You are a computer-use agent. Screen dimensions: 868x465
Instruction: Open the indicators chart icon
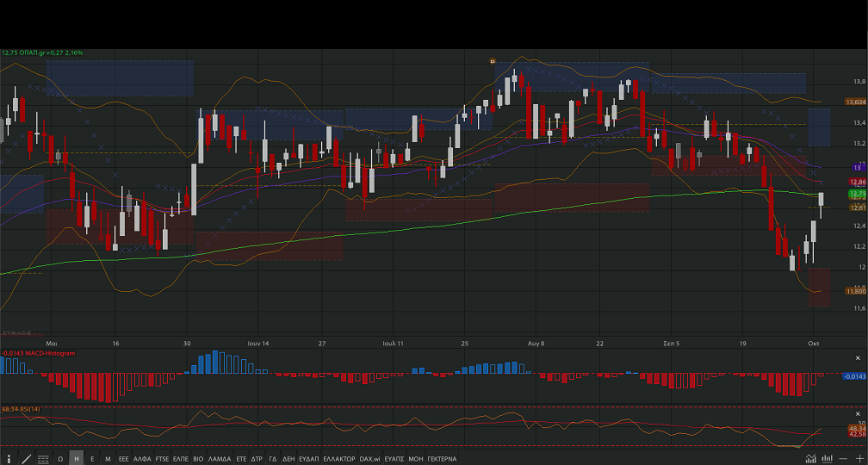(810, 458)
